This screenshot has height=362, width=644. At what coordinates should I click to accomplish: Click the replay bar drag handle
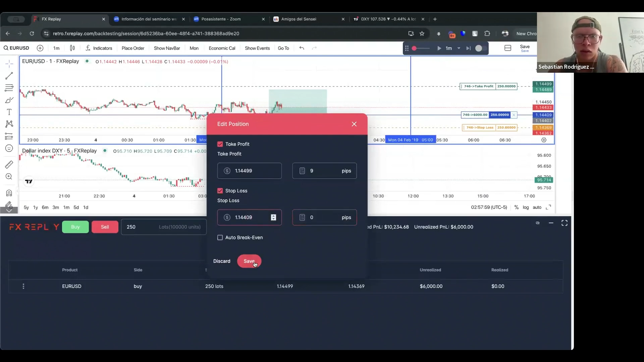(407, 48)
